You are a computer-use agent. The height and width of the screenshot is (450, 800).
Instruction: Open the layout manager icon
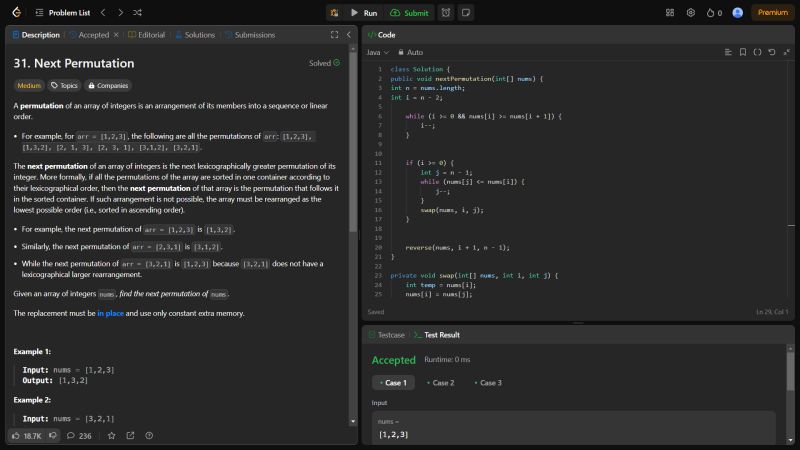point(670,13)
